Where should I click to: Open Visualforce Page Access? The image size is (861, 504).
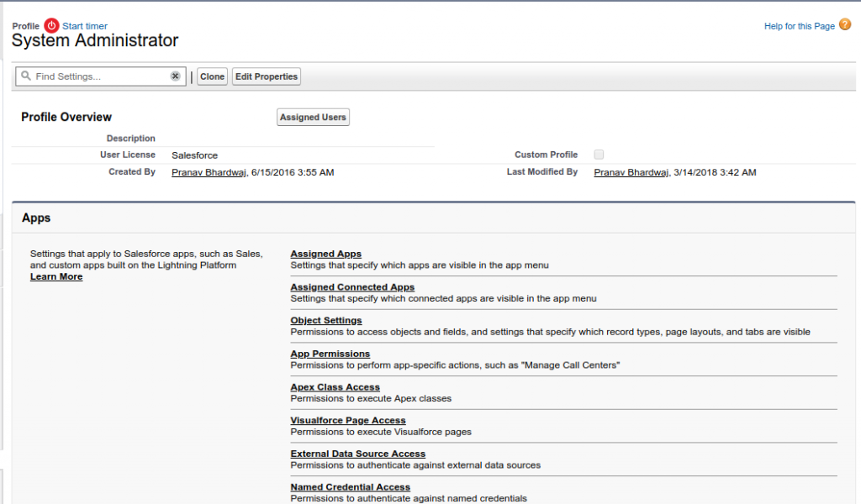click(x=348, y=420)
